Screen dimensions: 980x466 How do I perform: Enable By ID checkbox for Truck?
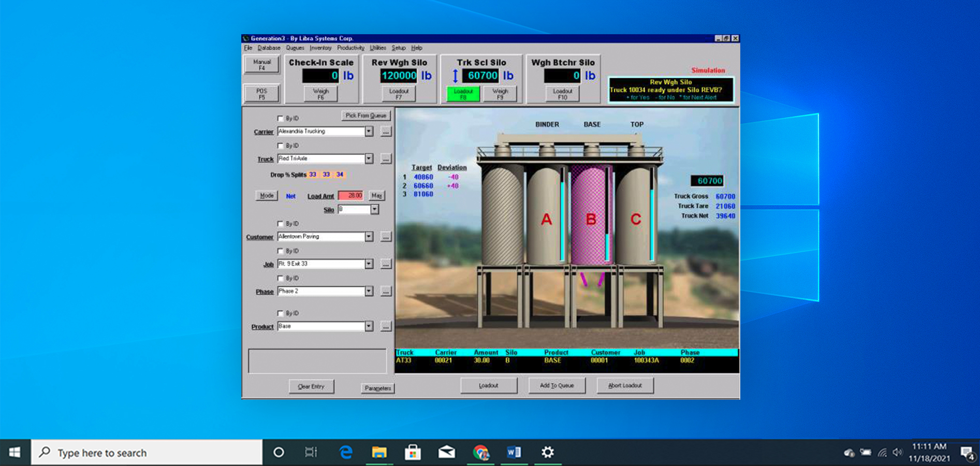tap(281, 146)
